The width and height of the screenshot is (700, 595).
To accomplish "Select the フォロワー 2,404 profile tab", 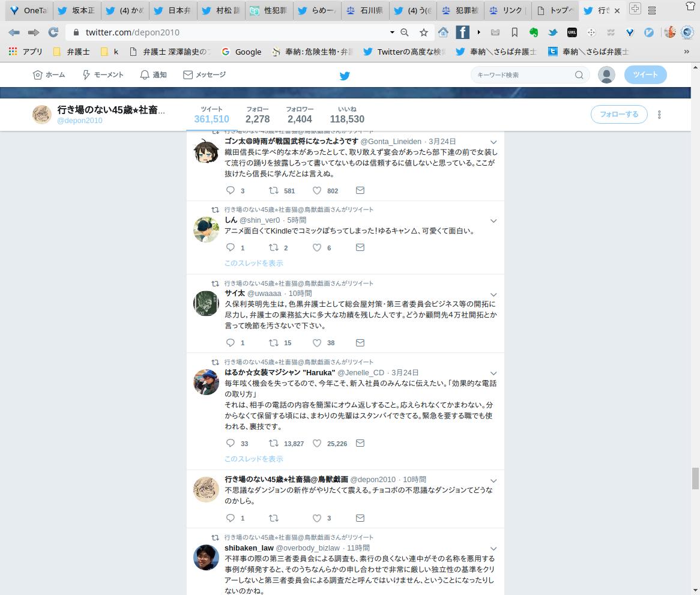I will (300, 115).
